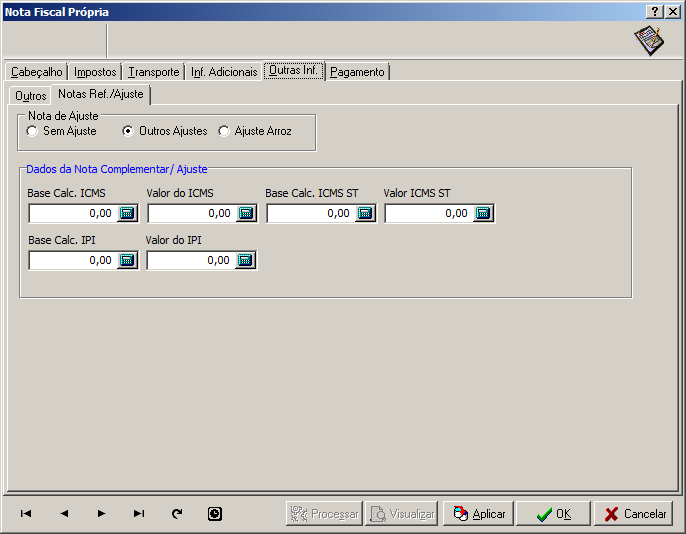The width and height of the screenshot is (686, 534).
Task: Open calculator for Valor ICMS ST field
Action: coord(483,213)
